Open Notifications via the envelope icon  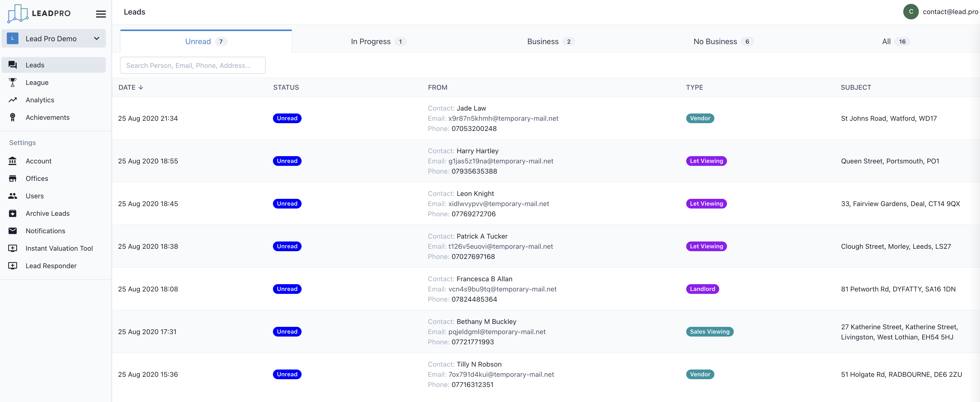[13, 231]
